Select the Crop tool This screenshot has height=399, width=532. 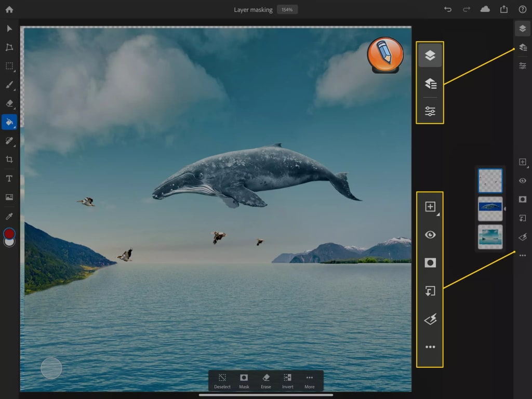pyautogui.click(x=9, y=159)
